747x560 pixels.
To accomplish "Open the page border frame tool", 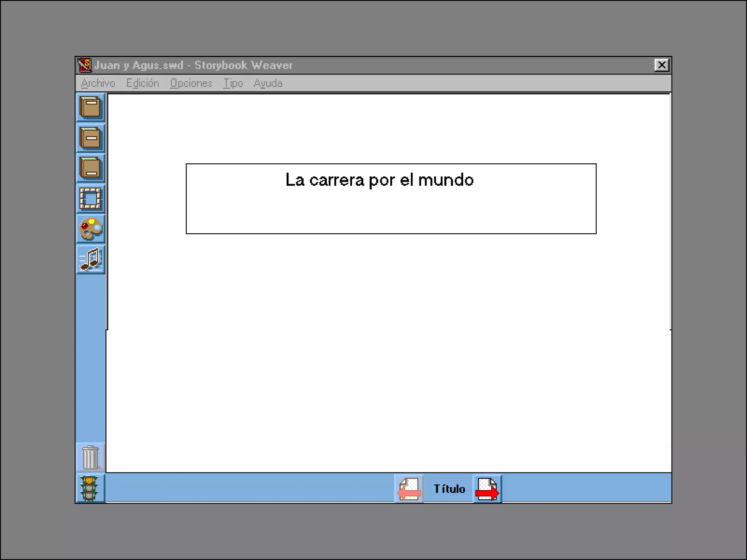I will pyautogui.click(x=90, y=199).
